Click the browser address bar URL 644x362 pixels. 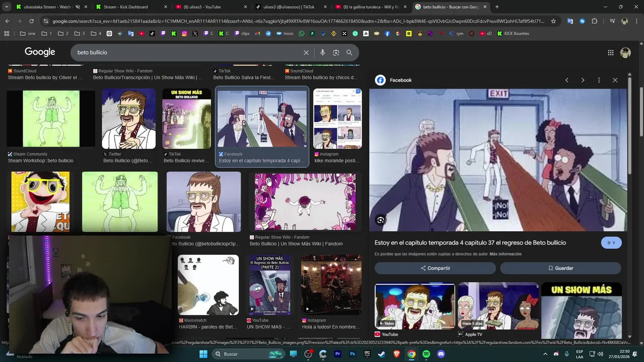click(x=298, y=21)
